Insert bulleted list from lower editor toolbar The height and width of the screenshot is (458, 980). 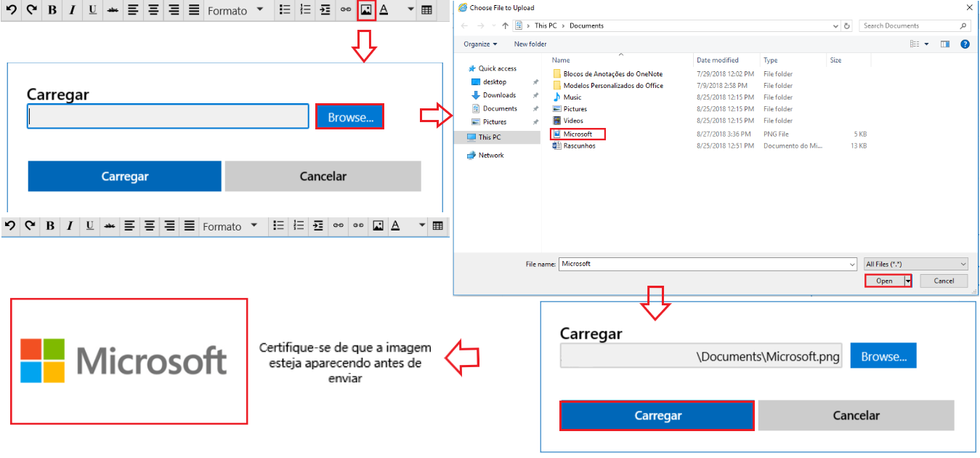click(278, 226)
